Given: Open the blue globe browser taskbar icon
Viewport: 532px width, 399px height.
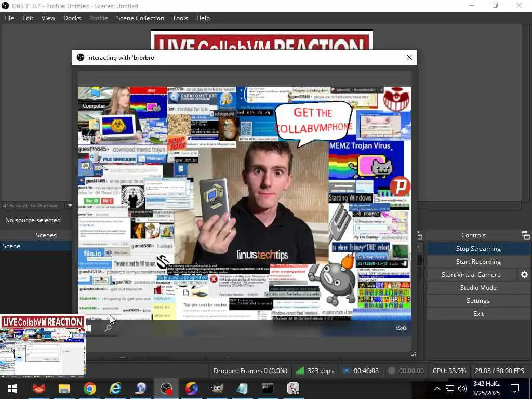Looking at the screenshot, I should click(x=140, y=389).
